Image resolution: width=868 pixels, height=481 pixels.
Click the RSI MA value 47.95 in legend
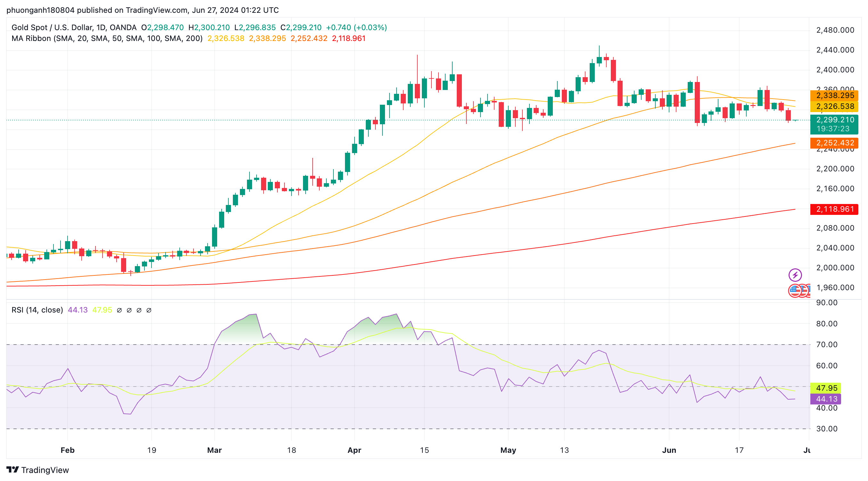pyautogui.click(x=102, y=310)
